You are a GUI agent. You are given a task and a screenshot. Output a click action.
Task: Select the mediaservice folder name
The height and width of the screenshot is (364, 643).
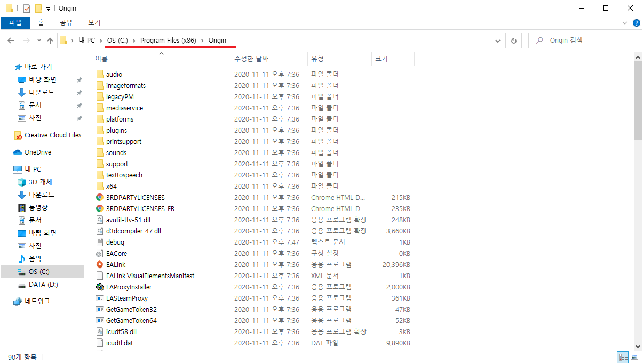point(124,108)
